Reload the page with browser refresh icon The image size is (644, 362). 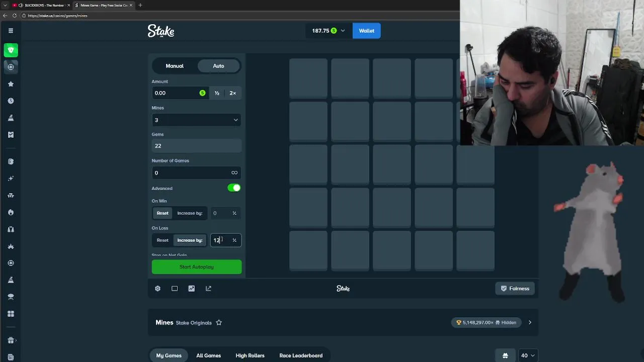15,16
